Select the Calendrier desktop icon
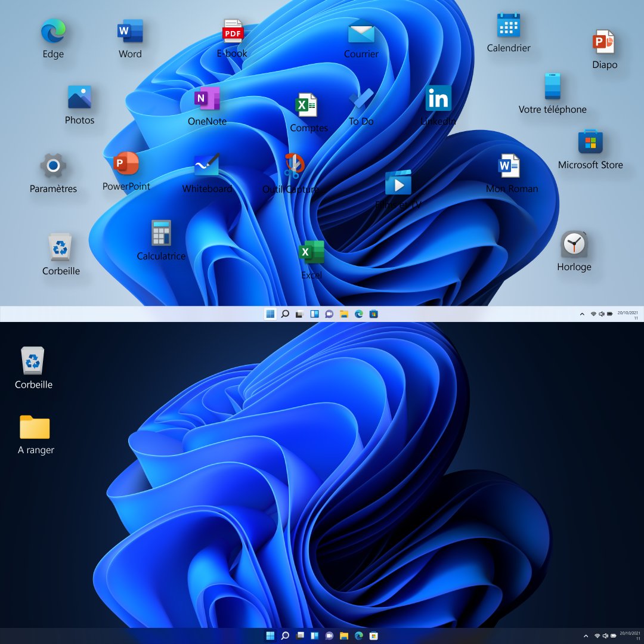 (509, 26)
